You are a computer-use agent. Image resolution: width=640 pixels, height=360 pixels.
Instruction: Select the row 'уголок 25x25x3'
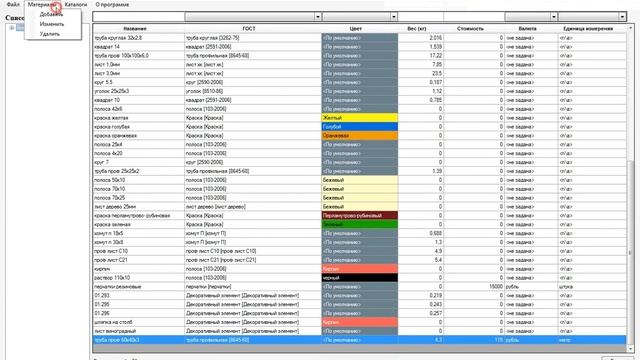pos(360,91)
